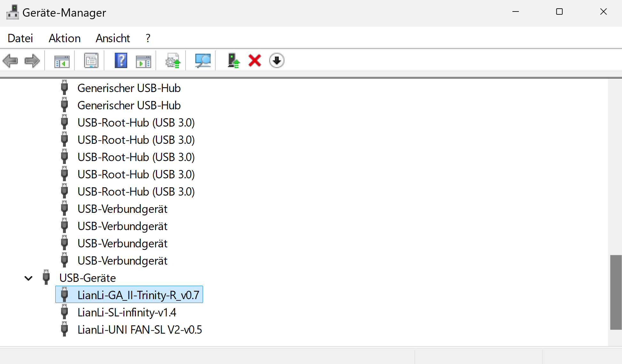
Task: Select the first Generischer USB-Hub entry
Action: click(129, 88)
